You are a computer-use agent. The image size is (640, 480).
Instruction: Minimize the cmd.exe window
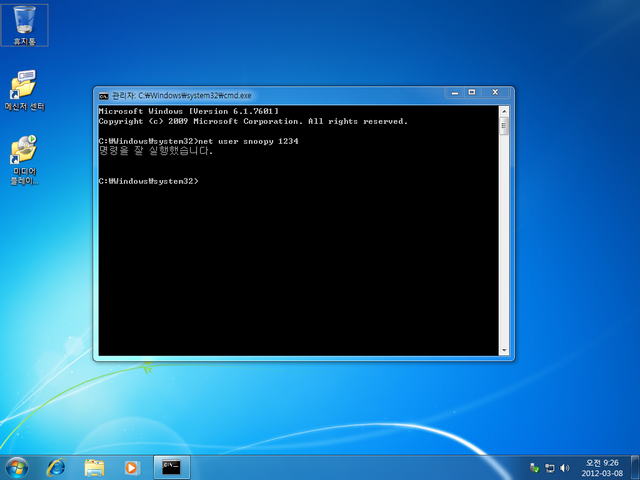click(448, 93)
